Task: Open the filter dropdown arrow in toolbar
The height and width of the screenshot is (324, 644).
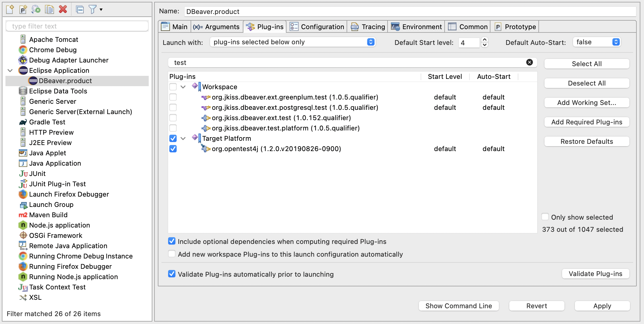Action: coord(101,9)
